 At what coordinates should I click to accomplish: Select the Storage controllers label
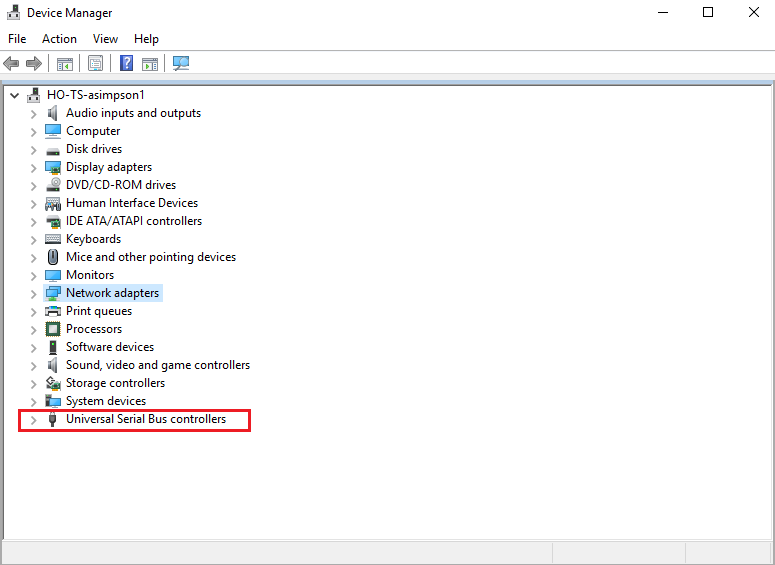click(115, 383)
